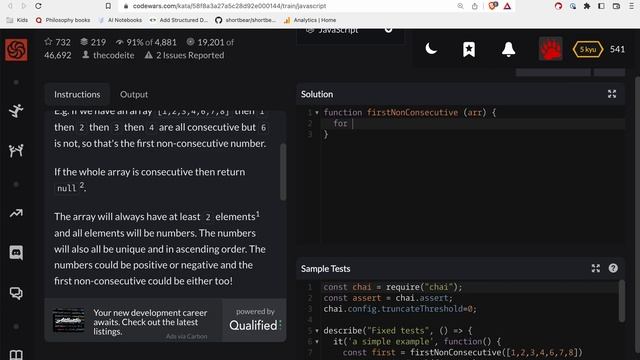Open the Kids bookmarks folder
This screenshot has width=640, height=360.
(18, 20)
